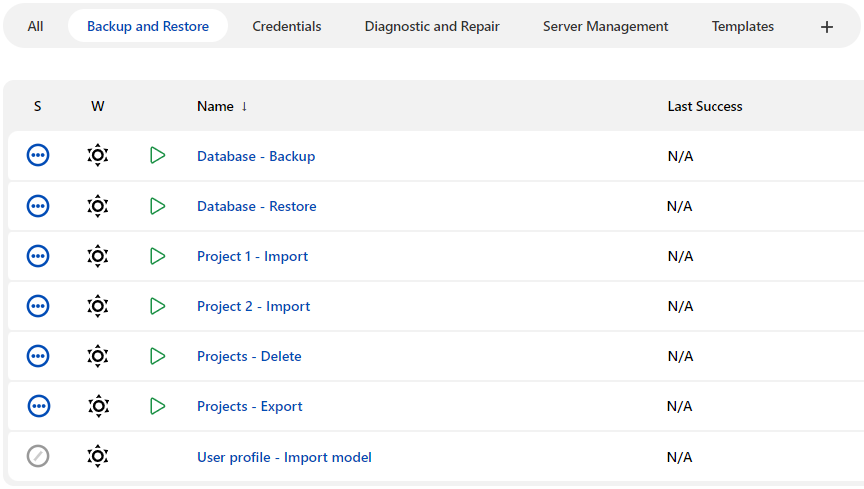The height and width of the screenshot is (489, 864).
Task: Sort by the Last Success column
Action: 705,106
